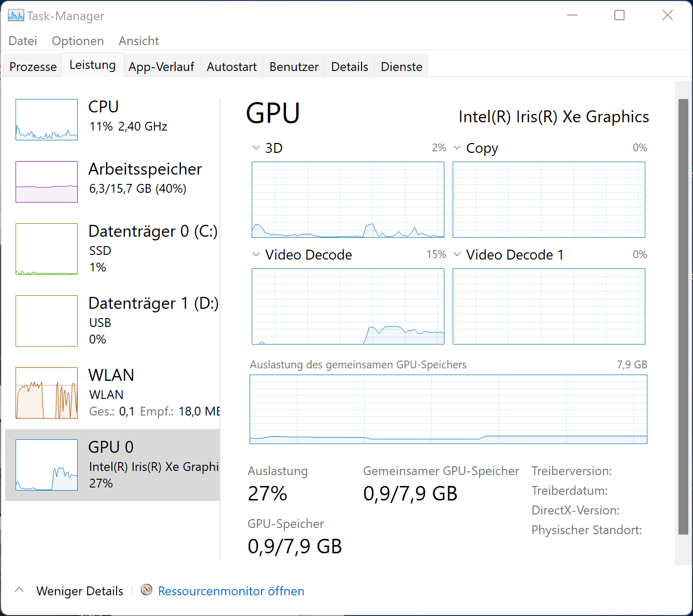Switch to the Details tab
This screenshot has height=616, width=693.
click(350, 67)
